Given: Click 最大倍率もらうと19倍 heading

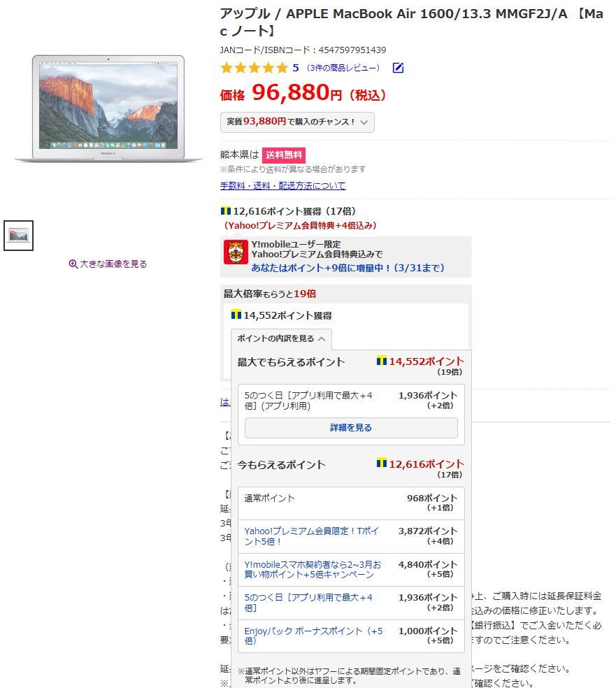Looking at the screenshot, I should 270,294.
